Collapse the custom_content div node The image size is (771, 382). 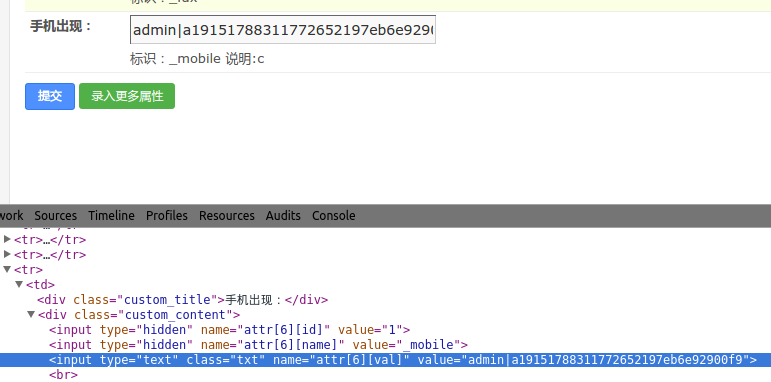point(31,314)
